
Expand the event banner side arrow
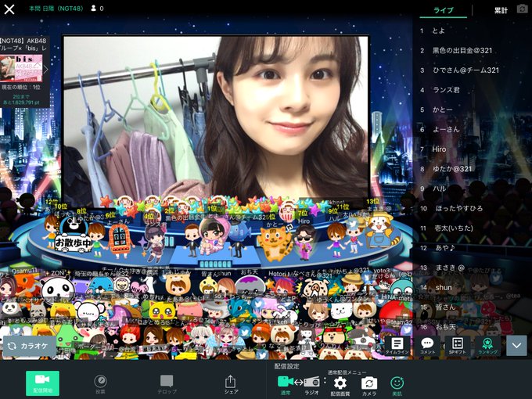46,70
